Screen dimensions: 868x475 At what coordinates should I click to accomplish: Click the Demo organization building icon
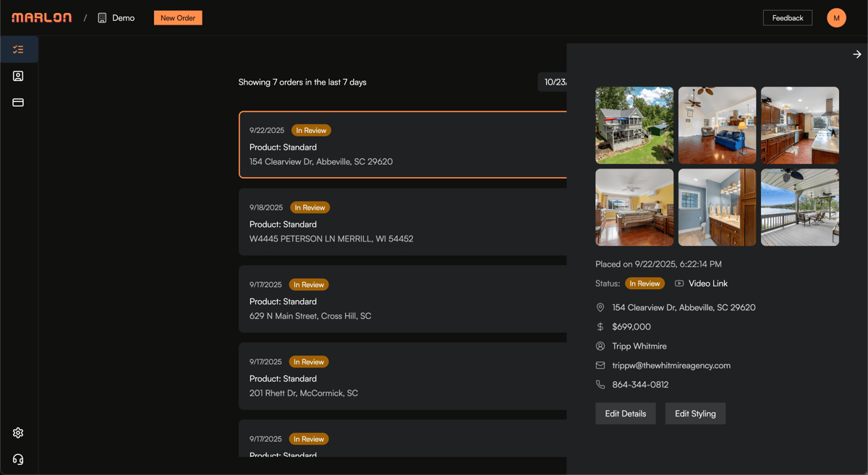(102, 18)
